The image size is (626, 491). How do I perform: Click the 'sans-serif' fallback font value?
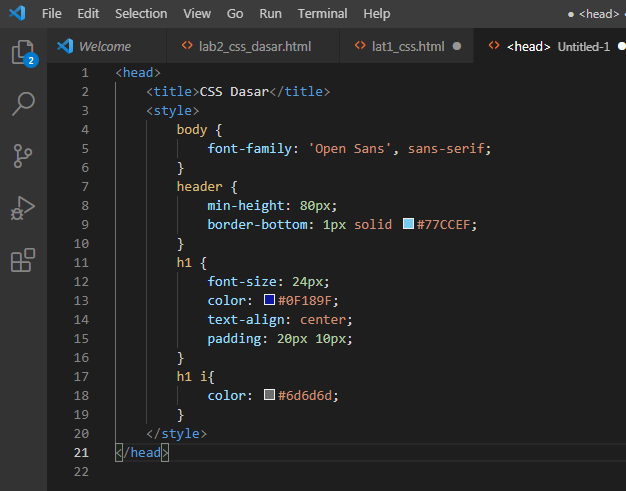point(446,148)
